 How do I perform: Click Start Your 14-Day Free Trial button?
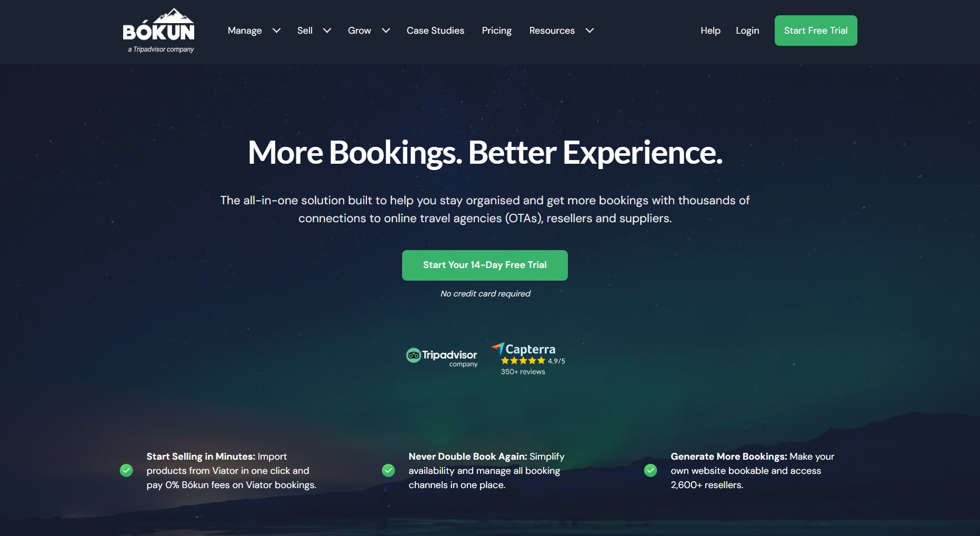(485, 265)
